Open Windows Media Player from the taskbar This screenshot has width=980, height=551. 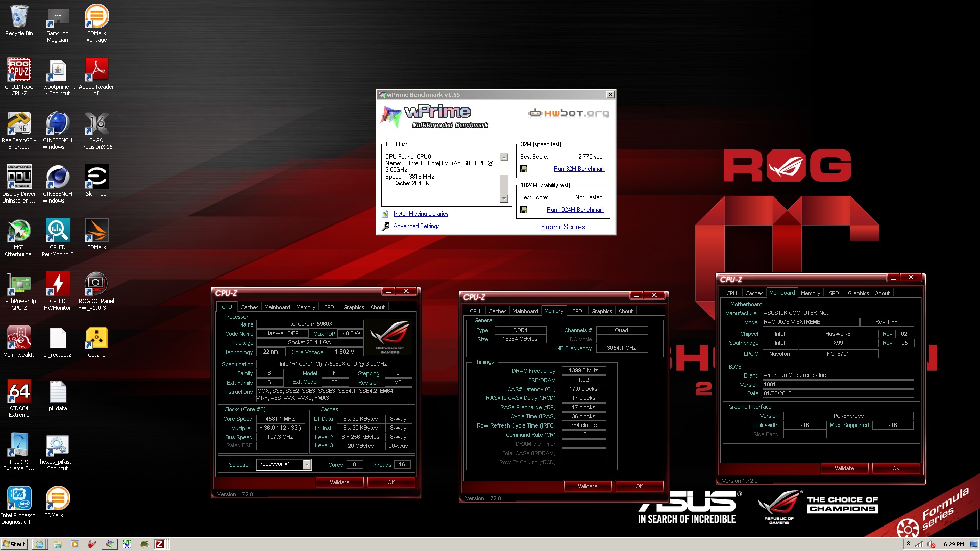tap(75, 544)
